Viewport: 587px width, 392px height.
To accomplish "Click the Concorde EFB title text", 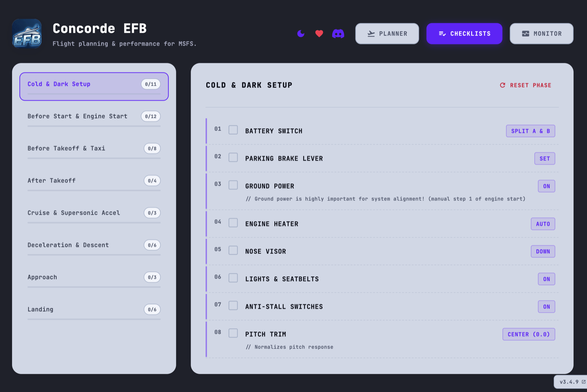I will point(99,29).
